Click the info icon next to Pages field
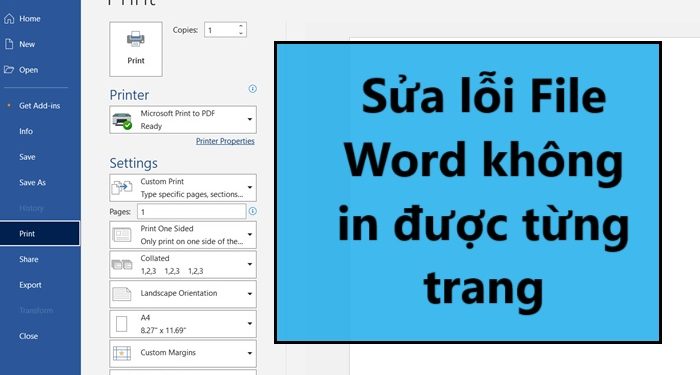The height and width of the screenshot is (375, 700). coord(252,211)
